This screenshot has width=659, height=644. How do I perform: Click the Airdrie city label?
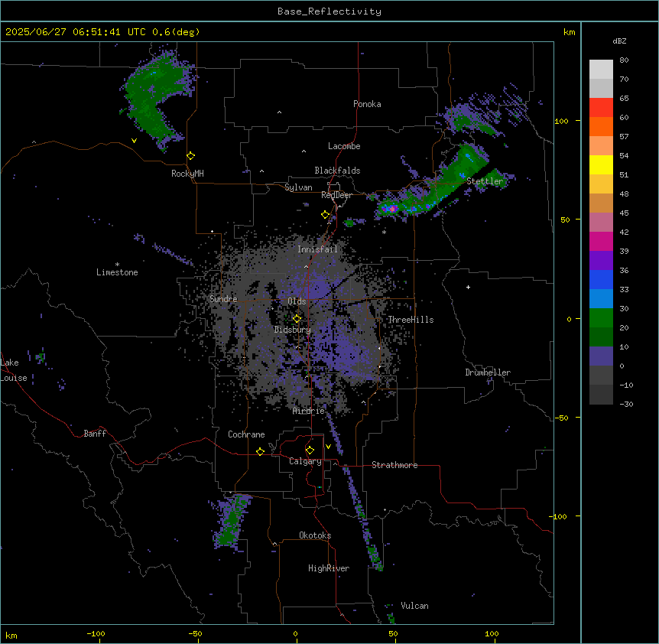coord(309,411)
